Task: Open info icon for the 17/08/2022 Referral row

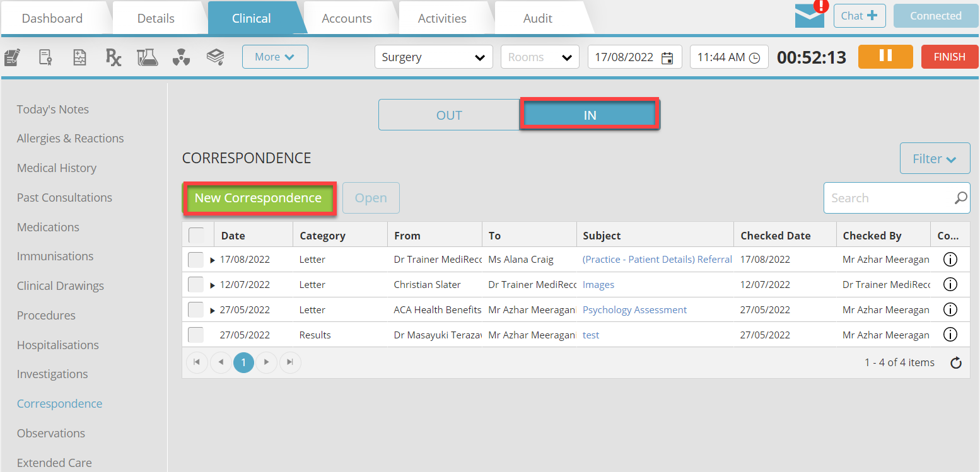Action: pos(950,259)
